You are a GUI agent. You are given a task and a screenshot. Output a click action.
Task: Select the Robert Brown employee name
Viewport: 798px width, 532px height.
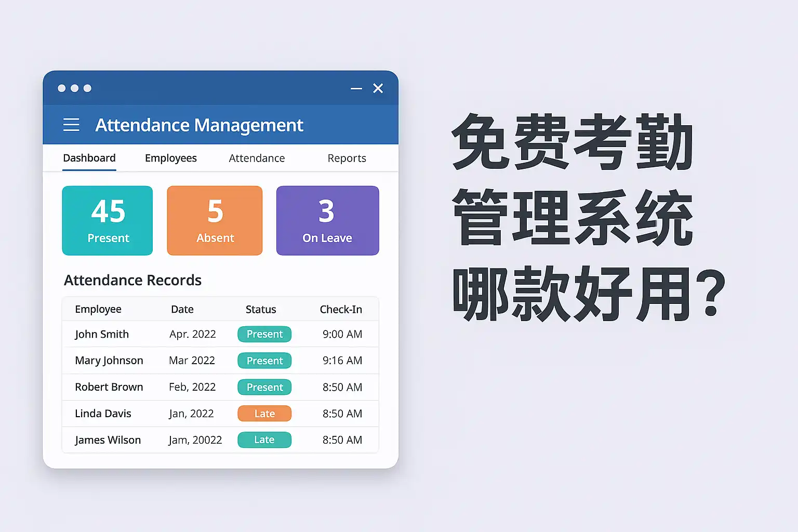coord(109,387)
